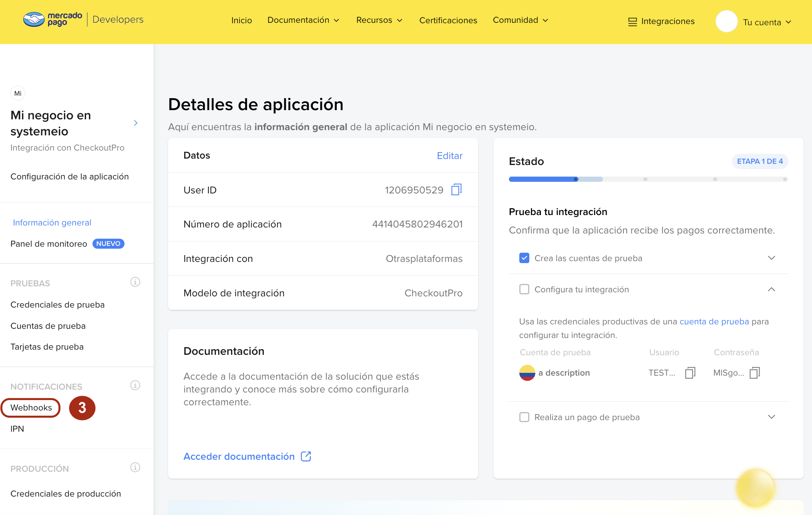The image size is (812, 515).
Task: Open Webhooks notifications page
Action: [31, 408]
